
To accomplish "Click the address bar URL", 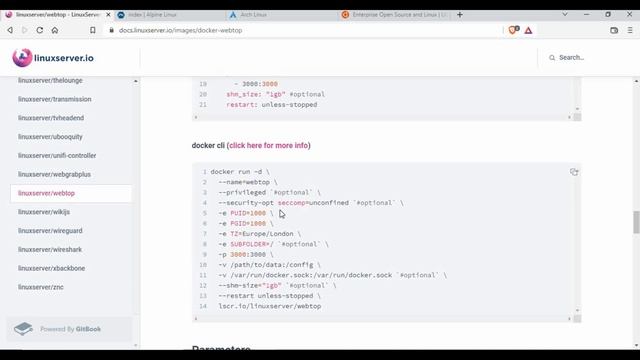I will click(180, 30).
